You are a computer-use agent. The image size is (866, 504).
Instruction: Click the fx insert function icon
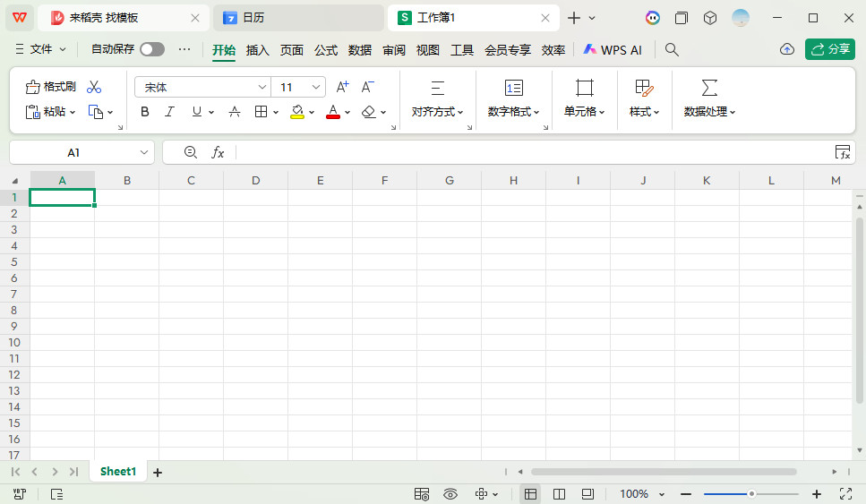[218, 153]
